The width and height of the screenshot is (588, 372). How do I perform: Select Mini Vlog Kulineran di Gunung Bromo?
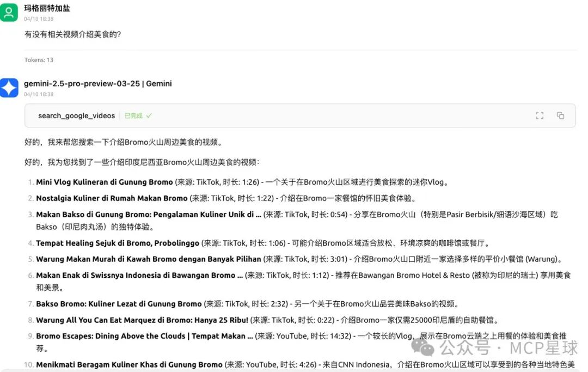[104, 182]
